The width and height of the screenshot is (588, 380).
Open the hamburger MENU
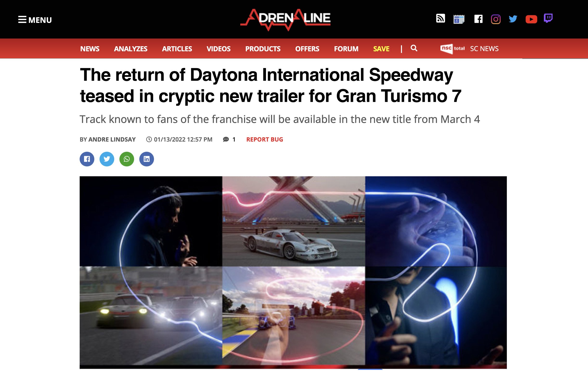[35, 20]
